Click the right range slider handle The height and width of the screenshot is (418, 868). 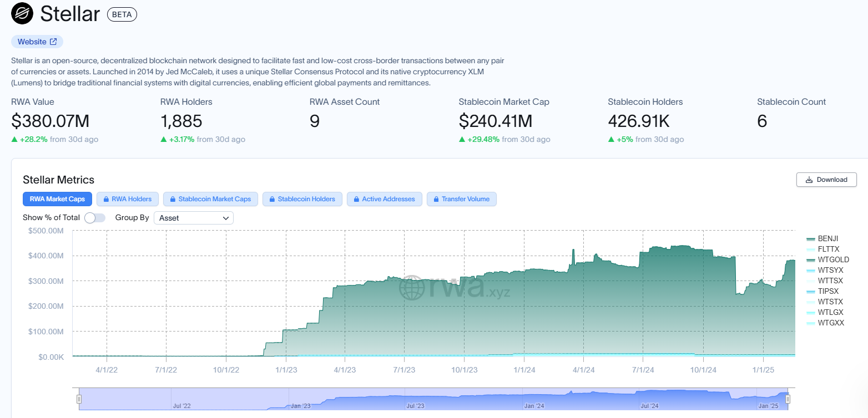pos(788,399)
